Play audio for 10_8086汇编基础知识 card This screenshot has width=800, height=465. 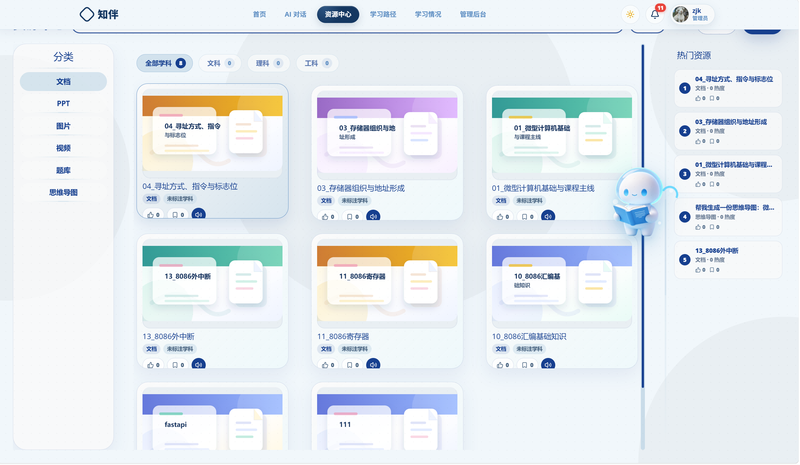pos(548,364)
